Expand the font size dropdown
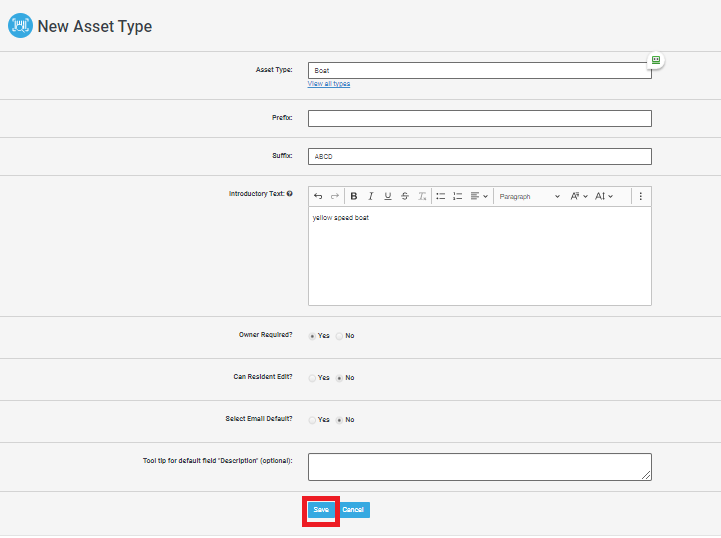721x538 pixels. click(579, 197)
